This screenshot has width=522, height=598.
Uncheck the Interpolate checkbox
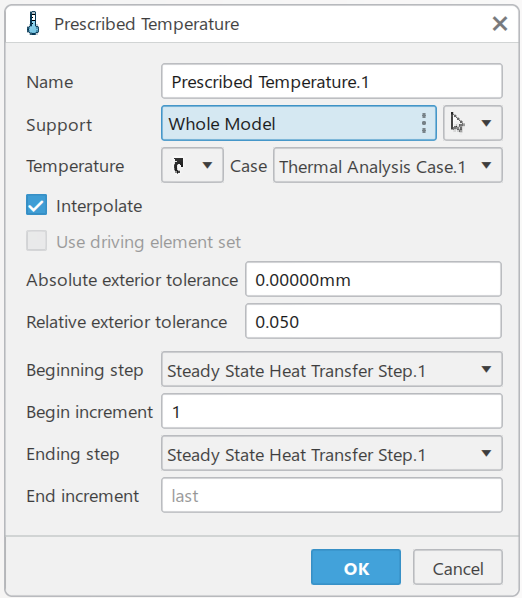[x=37, y=205]
